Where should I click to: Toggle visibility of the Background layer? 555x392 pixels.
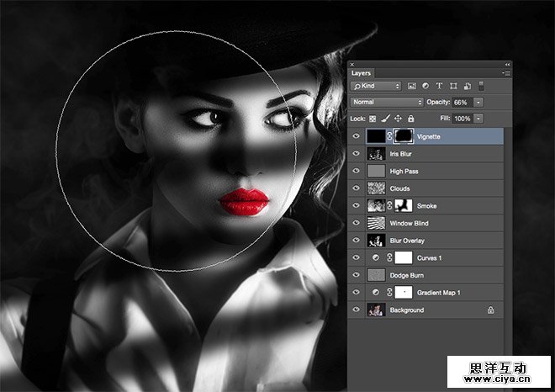[357, 310]
